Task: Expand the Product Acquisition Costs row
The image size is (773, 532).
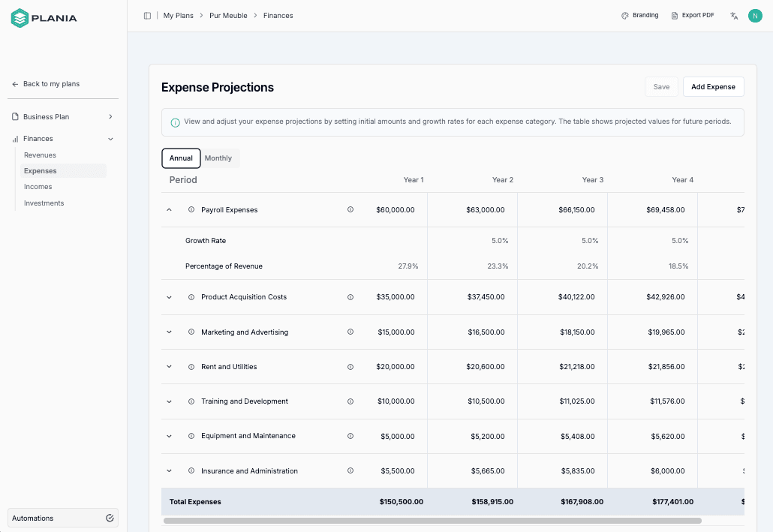Action: coord(169,296)
